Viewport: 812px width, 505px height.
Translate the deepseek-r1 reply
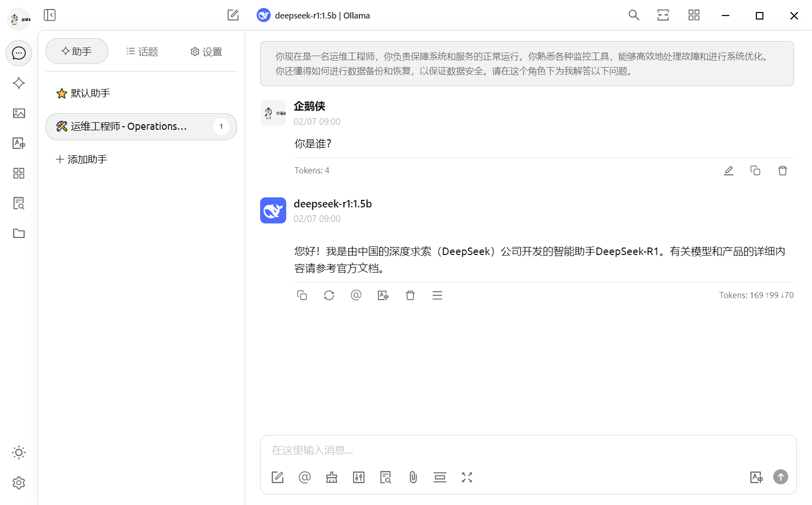click(x=383, y=296)
